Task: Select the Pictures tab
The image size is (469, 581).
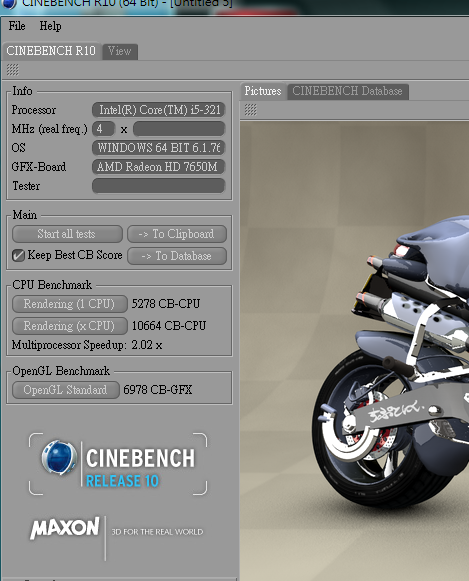Action: 263,91
